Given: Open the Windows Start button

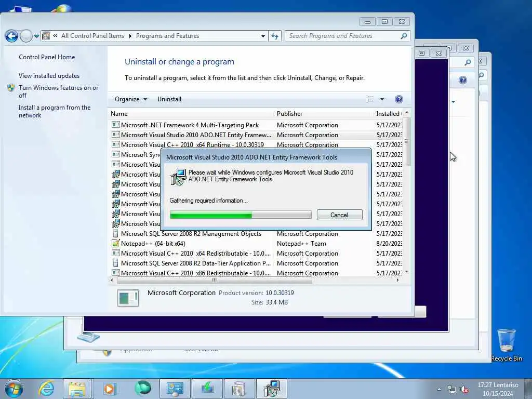Looking at the screenshot, I should coord(14,389).
